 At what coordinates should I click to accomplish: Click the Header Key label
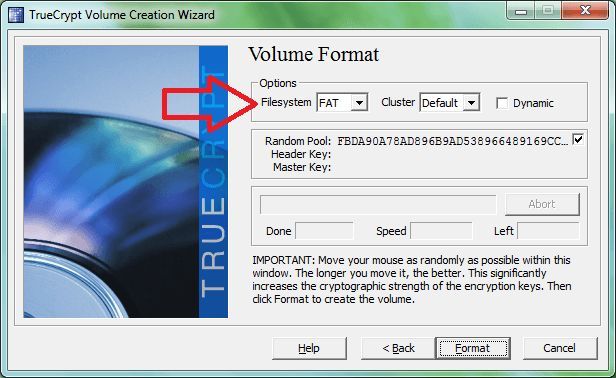pyautogui.click(x=301, y=154)
